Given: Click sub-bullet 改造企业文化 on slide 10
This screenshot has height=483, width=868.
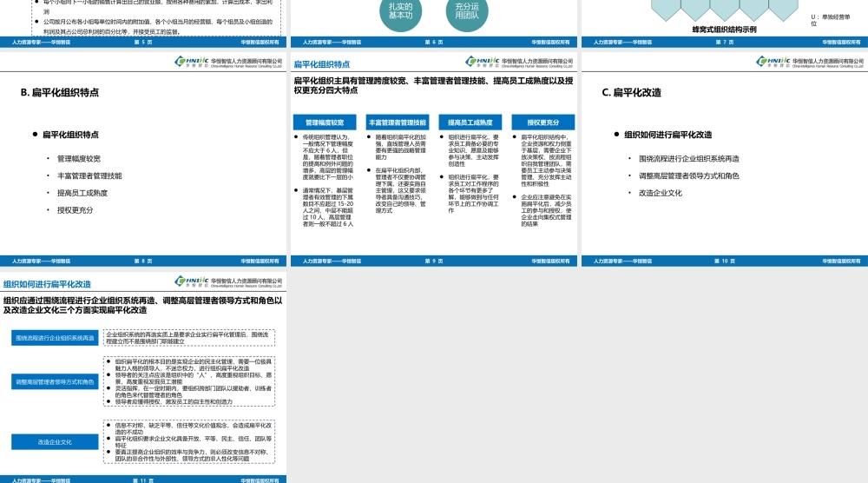Looking at the screenshot, I should [660, 193].
